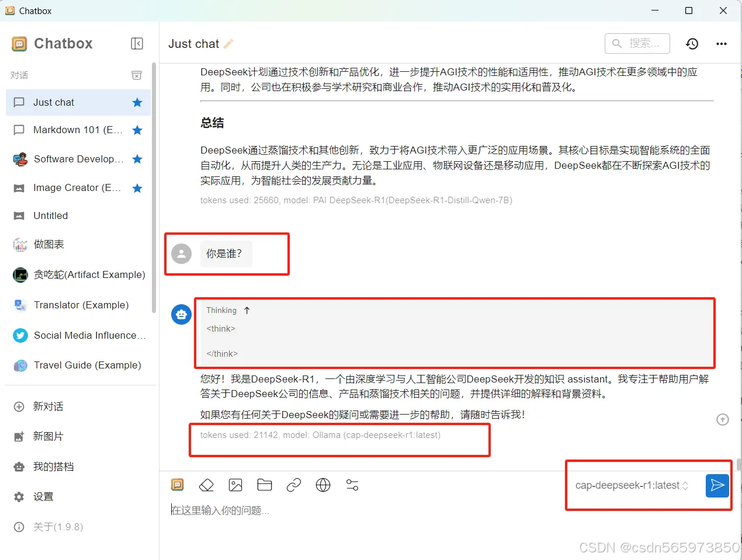Viewport: 742px width, 560px height.
Task: Select the Translator (Example) conversation
Action: point(81,305)
